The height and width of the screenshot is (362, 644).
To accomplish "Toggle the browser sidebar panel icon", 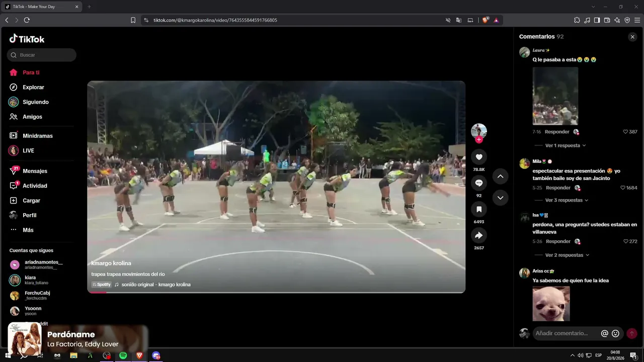I will pos(597,20).
